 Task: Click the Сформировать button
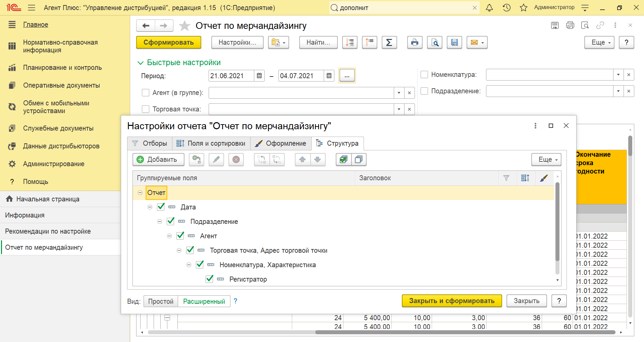coord(169,42)
